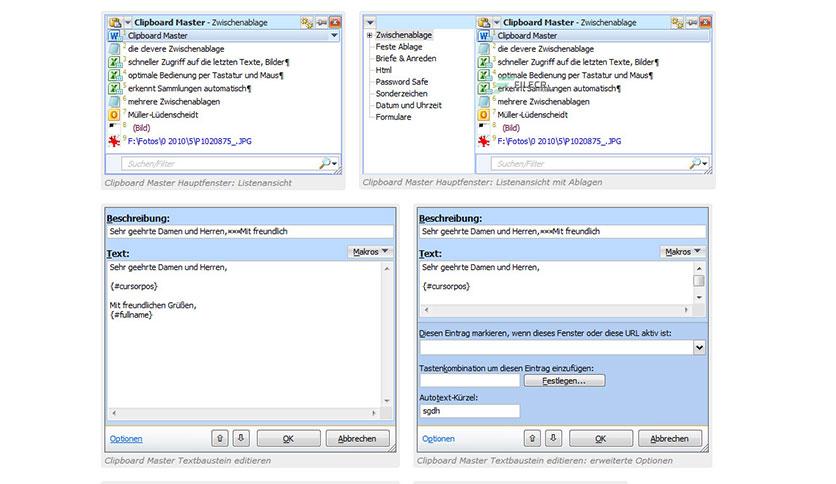Open the Makros dropdown in 'Textbaustein editieren' dialog
Screen dimensions: 836x484
(x=370, y=252)
